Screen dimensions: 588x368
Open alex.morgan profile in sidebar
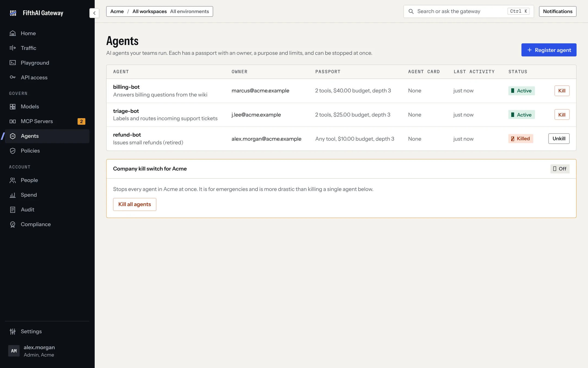click(47, 351)
